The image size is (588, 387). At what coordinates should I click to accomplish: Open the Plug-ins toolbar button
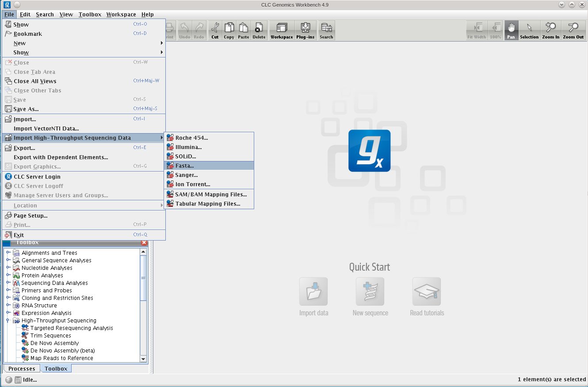tap(305, 31)
